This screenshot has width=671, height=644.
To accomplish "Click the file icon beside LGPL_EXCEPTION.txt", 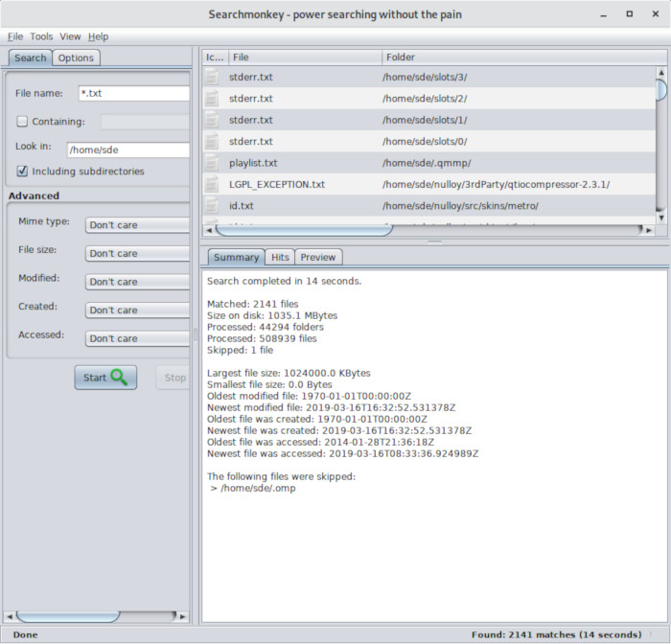I will [x=212, y=184].
